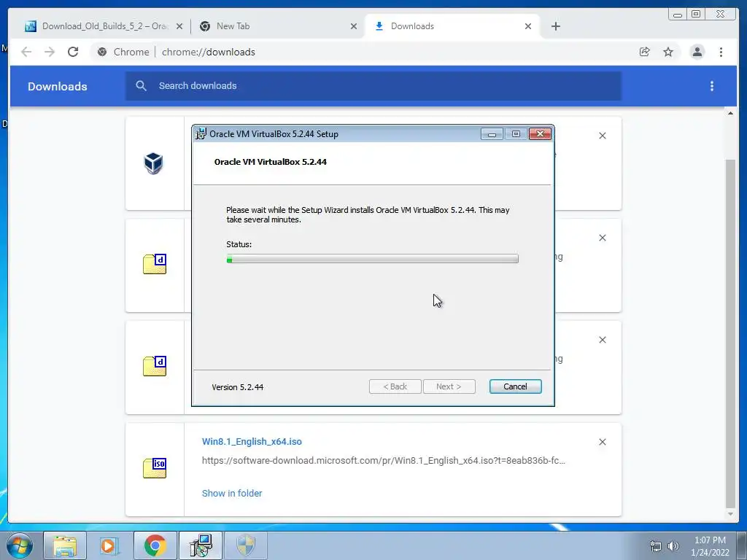This screenshot has width=747, height=560.
Task: Close the VirtualBox Setup dialog
Action: [x=540, y=134]
